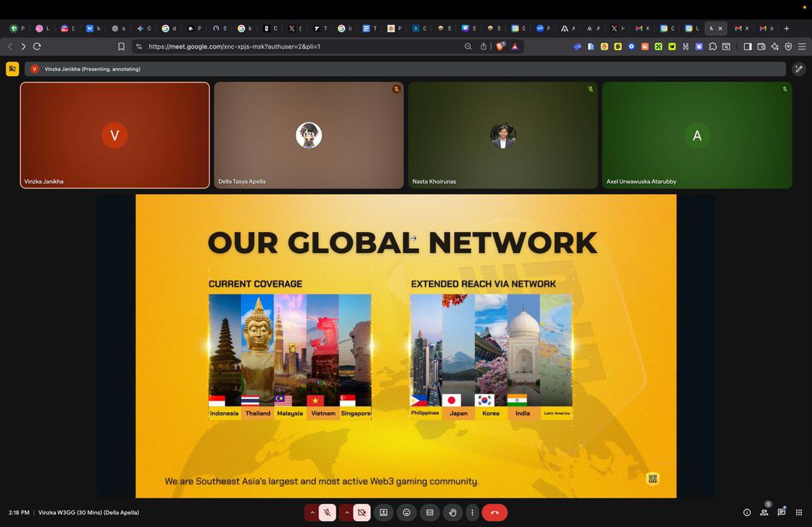The height and width of the screenshot is (527, 812).
Task: Switch to the rightmost Gmail tab
Action: 766,28
